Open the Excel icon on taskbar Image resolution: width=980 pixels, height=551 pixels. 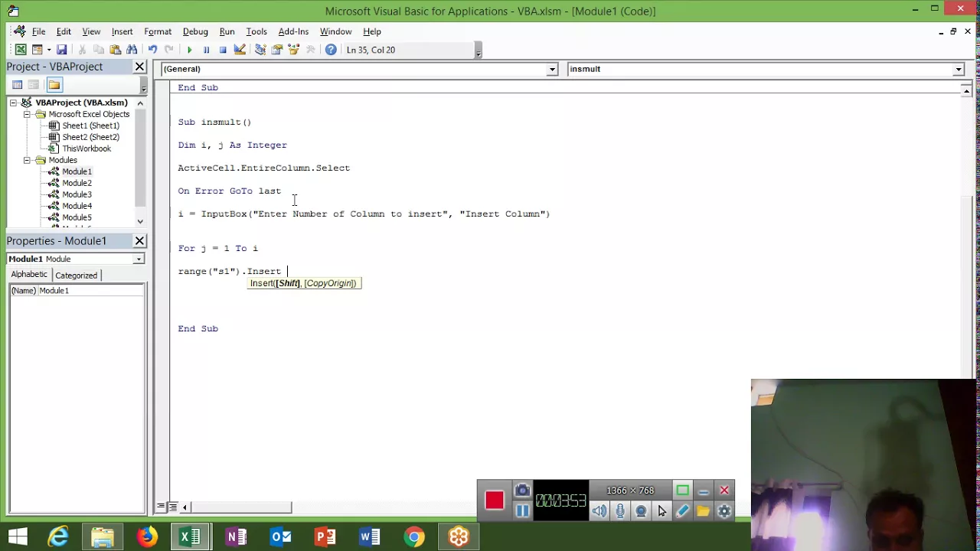click(191, 537)
